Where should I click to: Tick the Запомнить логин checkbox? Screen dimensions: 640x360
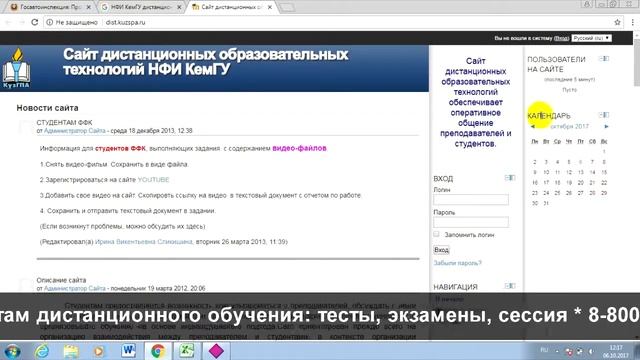click(x=436, y=234)
